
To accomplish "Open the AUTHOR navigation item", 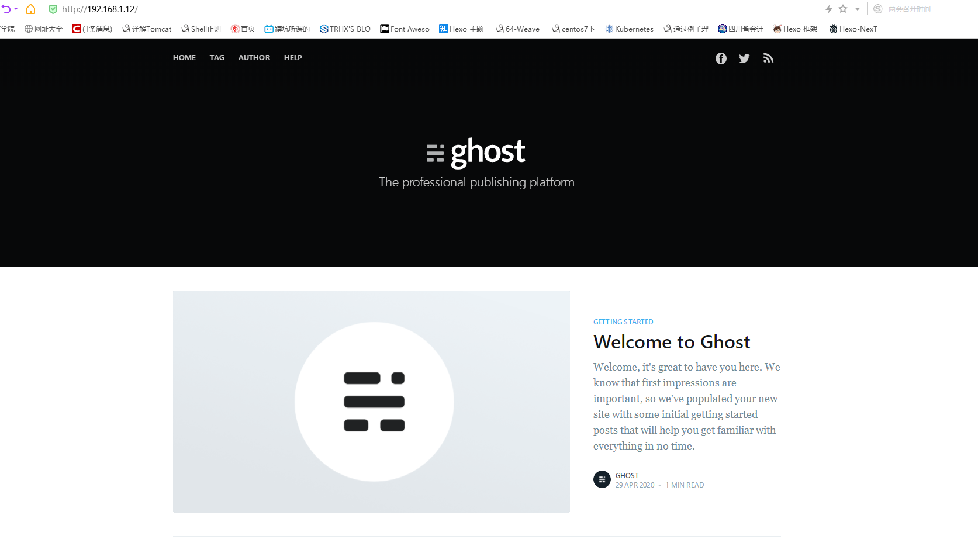I will [254, 58].
